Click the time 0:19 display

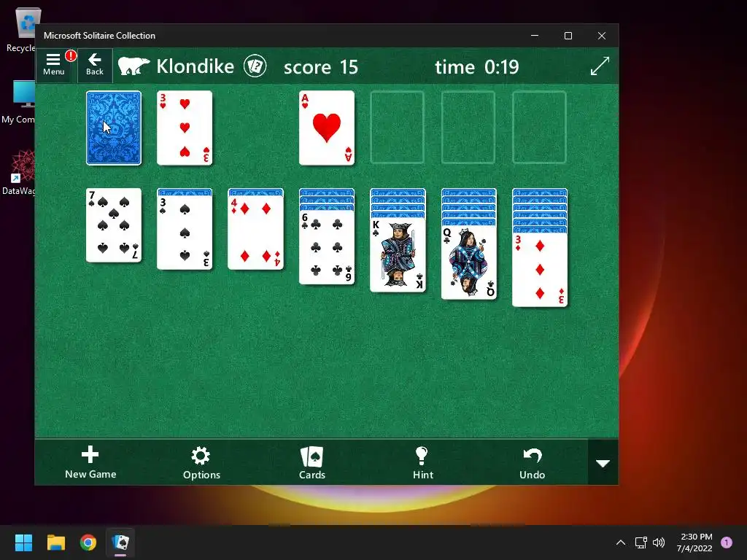(x=477, y=67)
